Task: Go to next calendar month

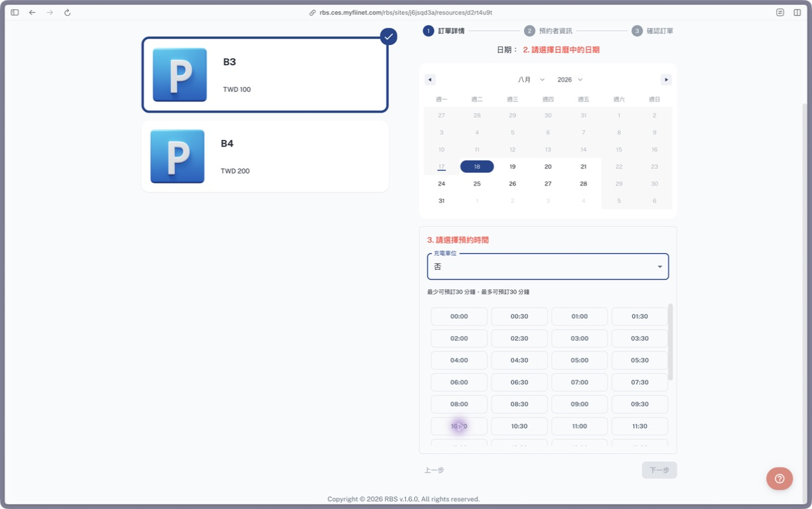Action: click(666, 80)
